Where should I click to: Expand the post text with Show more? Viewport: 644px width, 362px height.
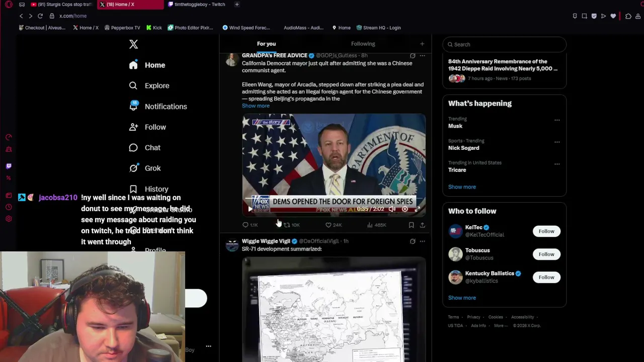click(256, 106)
